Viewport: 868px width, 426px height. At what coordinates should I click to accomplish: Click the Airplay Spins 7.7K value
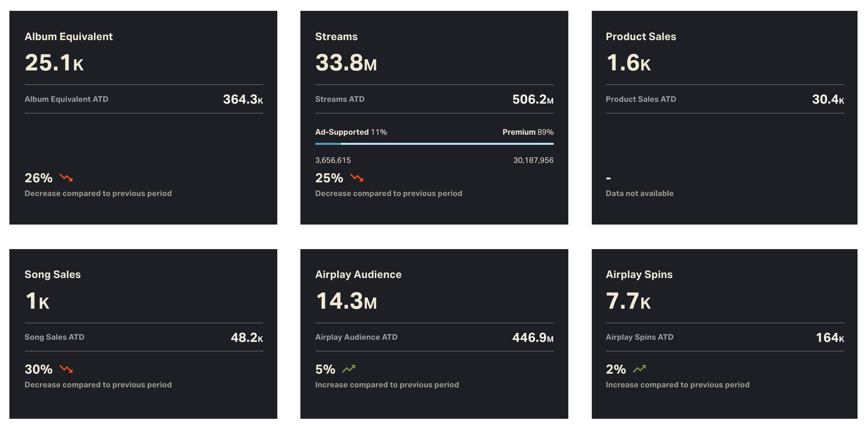tap(628, 301)
